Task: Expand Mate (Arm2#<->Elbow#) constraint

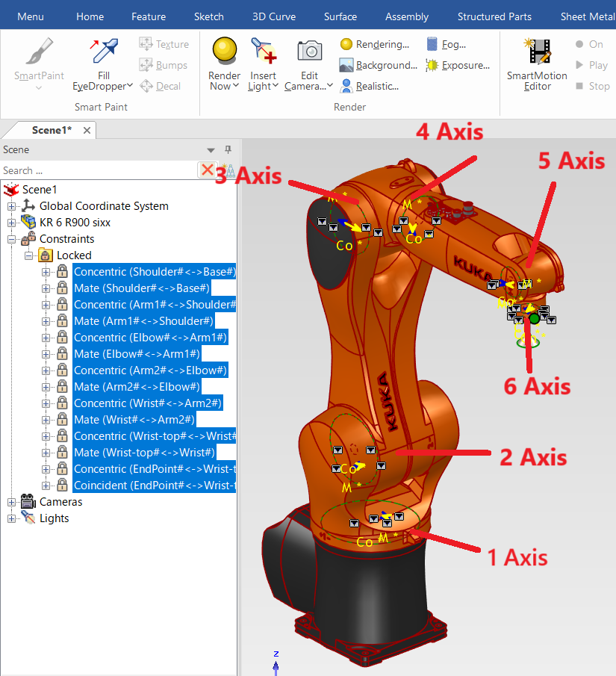Action: pos(46,387)
